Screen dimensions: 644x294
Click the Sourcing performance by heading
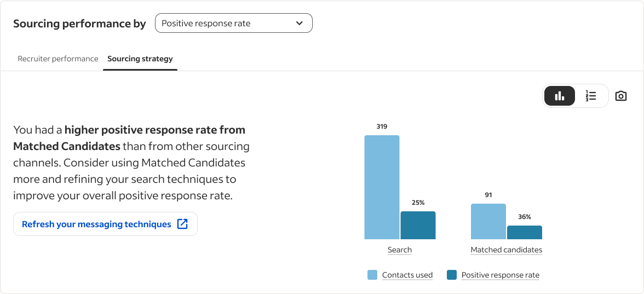pyautogui.click(x=79, y=24)
